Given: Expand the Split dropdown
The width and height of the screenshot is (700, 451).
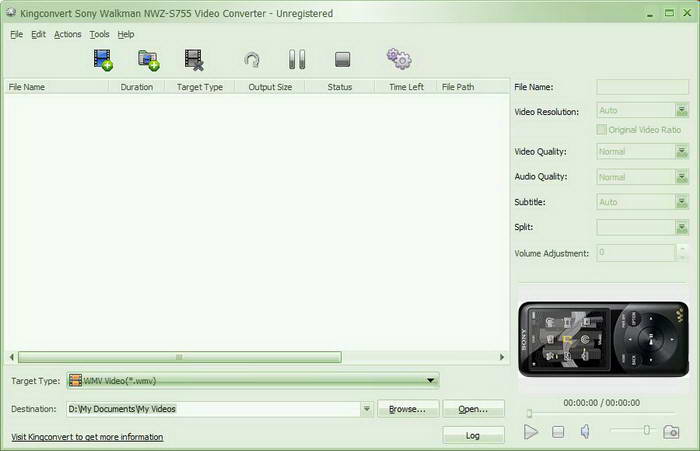Looking at the screenshot, I should 682,228.
